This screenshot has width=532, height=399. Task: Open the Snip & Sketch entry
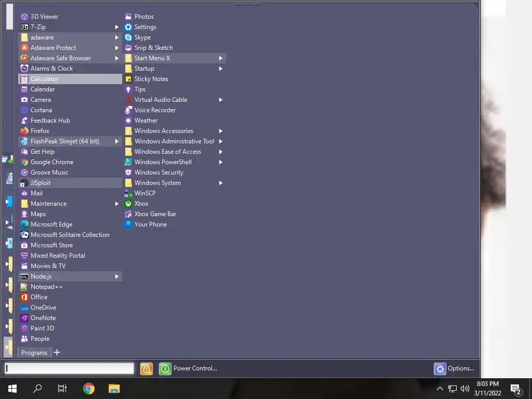pyautogui.click(x=175, y=48)
